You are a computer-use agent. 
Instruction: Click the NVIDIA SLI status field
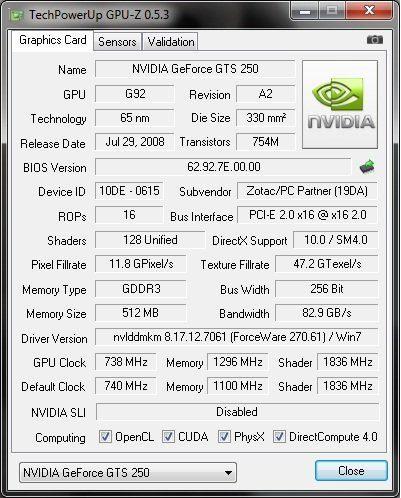click(237, 412)
